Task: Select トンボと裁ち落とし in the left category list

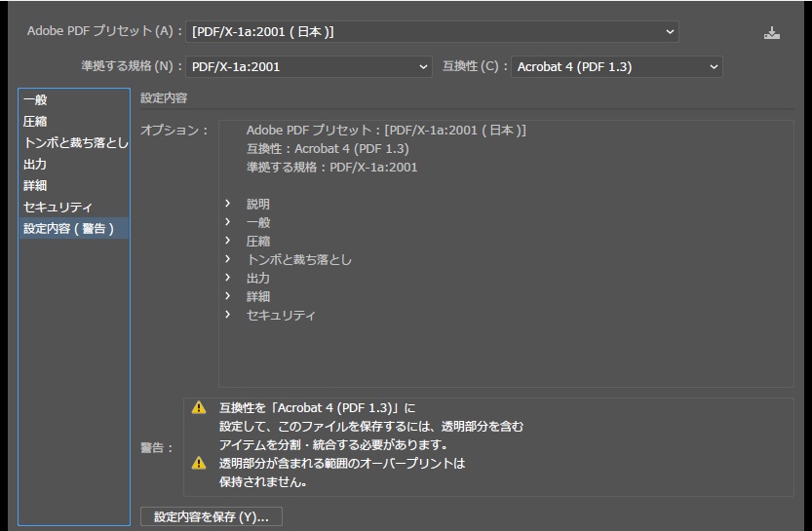Action: pyautogui.click(x=74, y=143)
